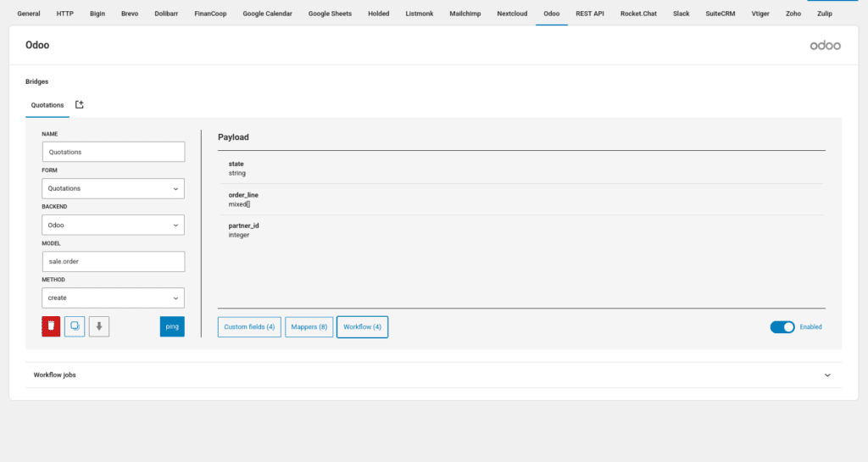This screenshot has height=462, width=868.
Task: Open the Form dropdown showing Quotations
Action: click(x=113, y=189)
